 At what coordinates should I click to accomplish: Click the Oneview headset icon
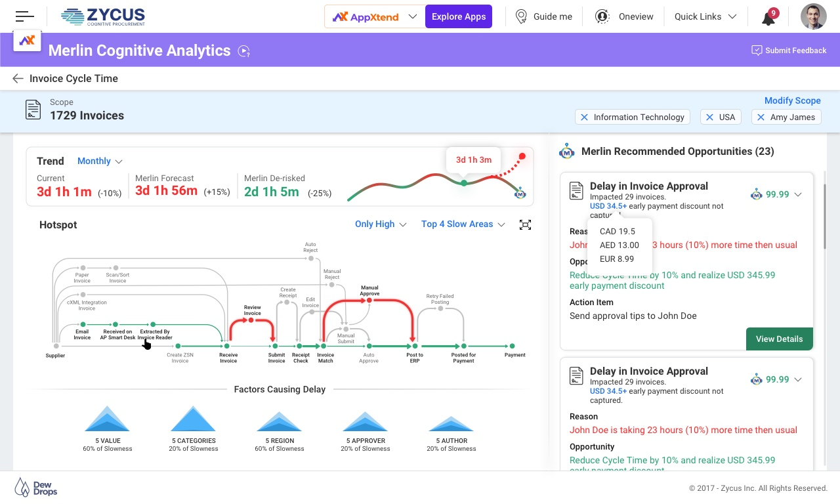602,16
